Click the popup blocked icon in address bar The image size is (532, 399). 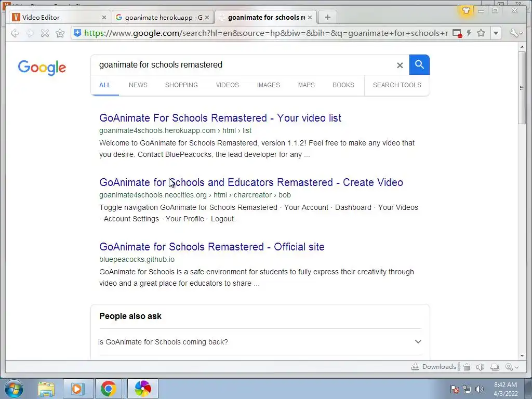click(457, 33)
